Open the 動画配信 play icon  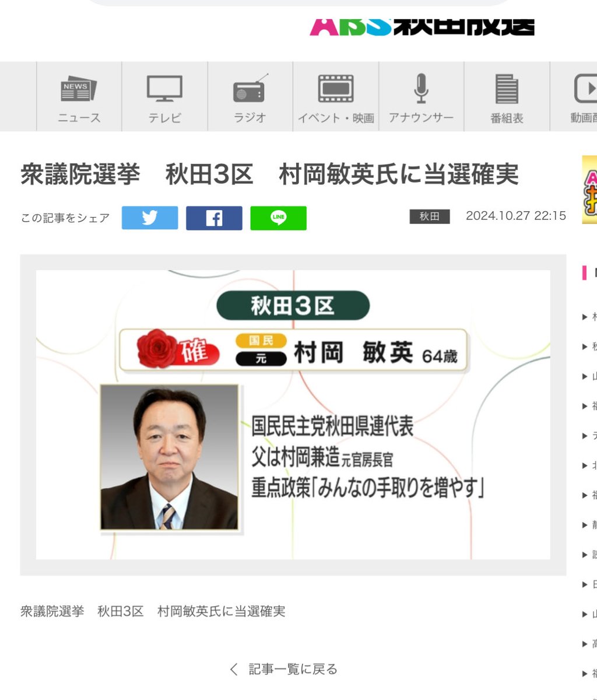[x=586, y=89]
